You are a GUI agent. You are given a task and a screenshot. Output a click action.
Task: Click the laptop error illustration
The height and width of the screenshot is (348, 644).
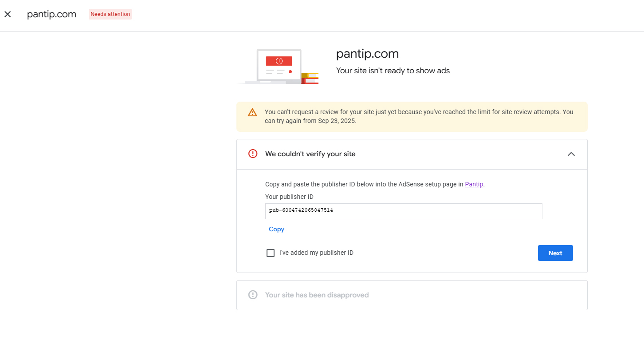[279, 66]
